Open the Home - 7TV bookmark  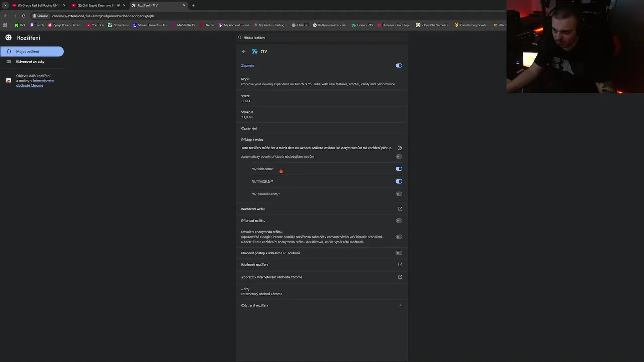pyautogui.click(x=363, y=25)
